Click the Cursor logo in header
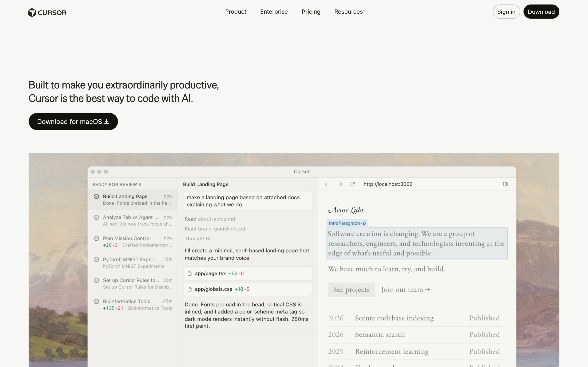This screenshot has width=588, height=367. click(x=47, y=12)
